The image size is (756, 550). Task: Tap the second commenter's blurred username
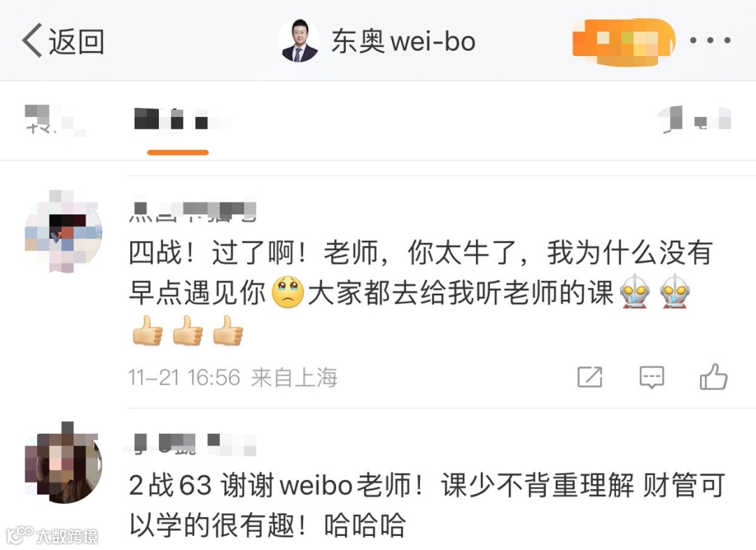(x=191, y=444)
